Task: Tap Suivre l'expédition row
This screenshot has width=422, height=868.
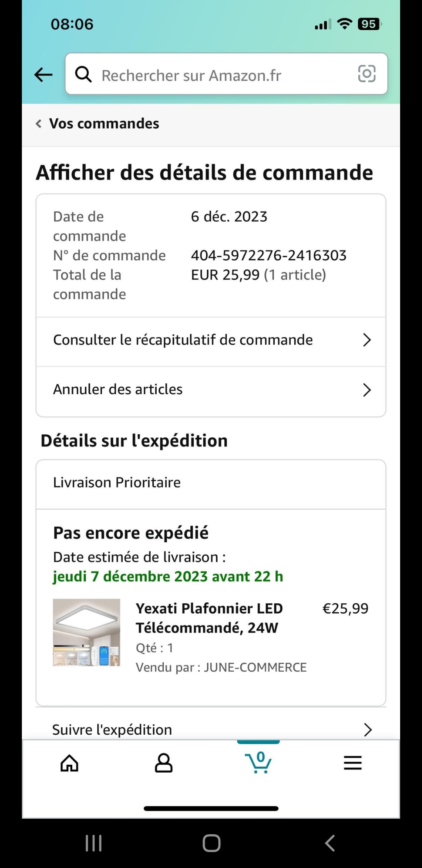Action: point(112,730)
